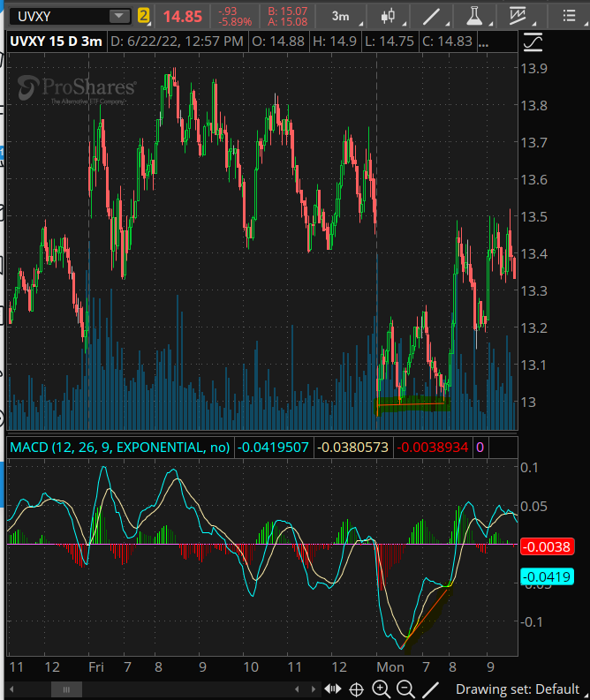
Task: Open the list menu icon at top right
Action: pos(571,17)
